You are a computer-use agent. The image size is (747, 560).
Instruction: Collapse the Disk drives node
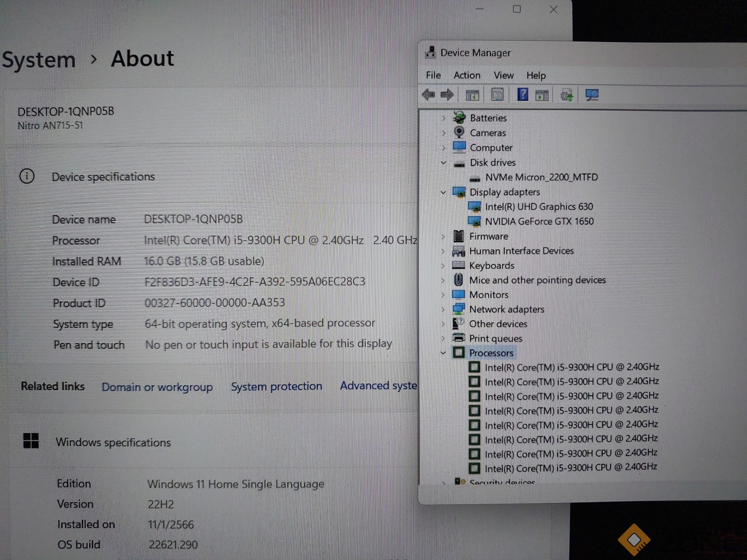tap(444, 163)
